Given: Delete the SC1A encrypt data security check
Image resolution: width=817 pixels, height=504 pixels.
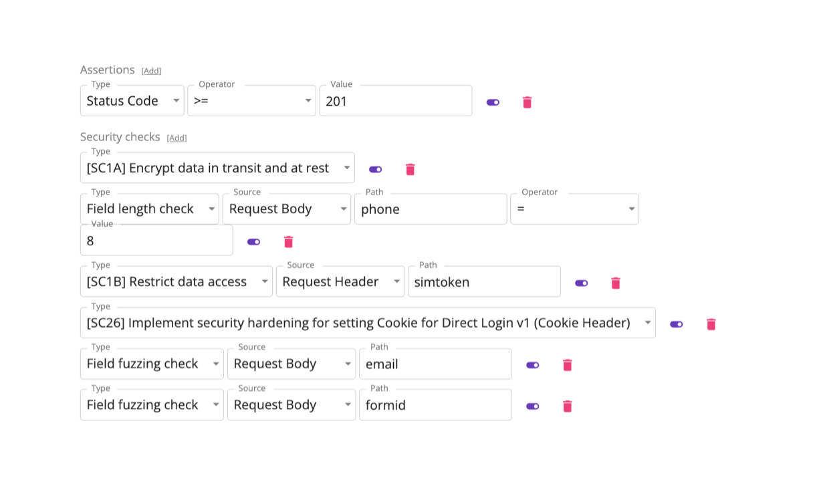Looking at the screenshot, I should point(411,170).
